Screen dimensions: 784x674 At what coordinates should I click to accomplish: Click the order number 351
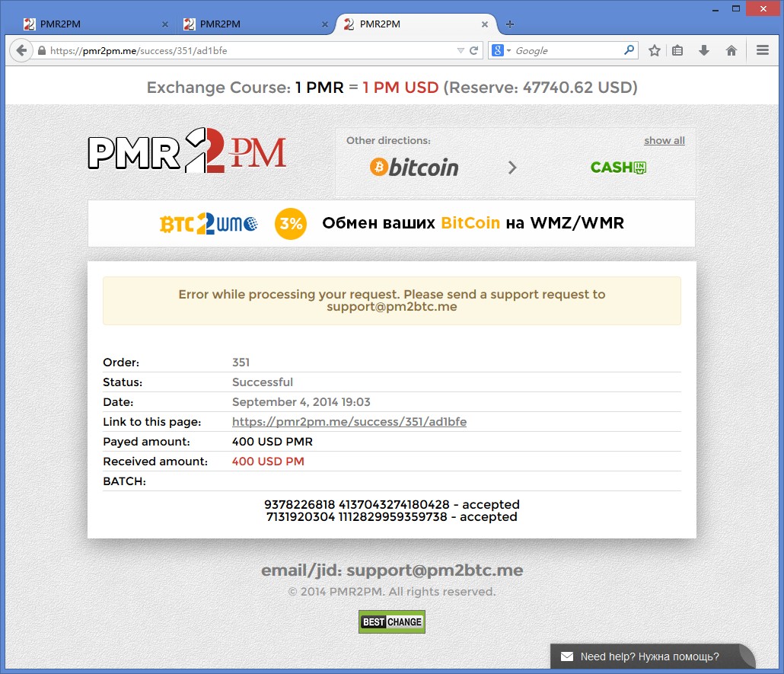[x=241, y=363]
